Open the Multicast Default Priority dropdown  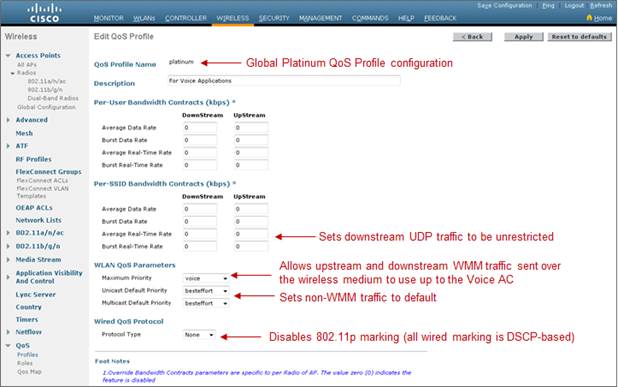(x=206, y=303)
